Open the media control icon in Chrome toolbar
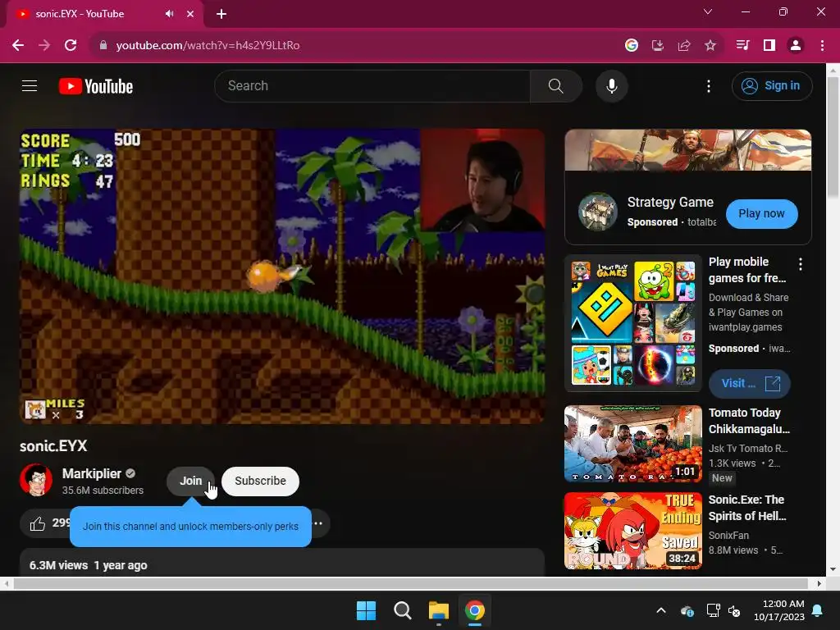 [742, 46]
